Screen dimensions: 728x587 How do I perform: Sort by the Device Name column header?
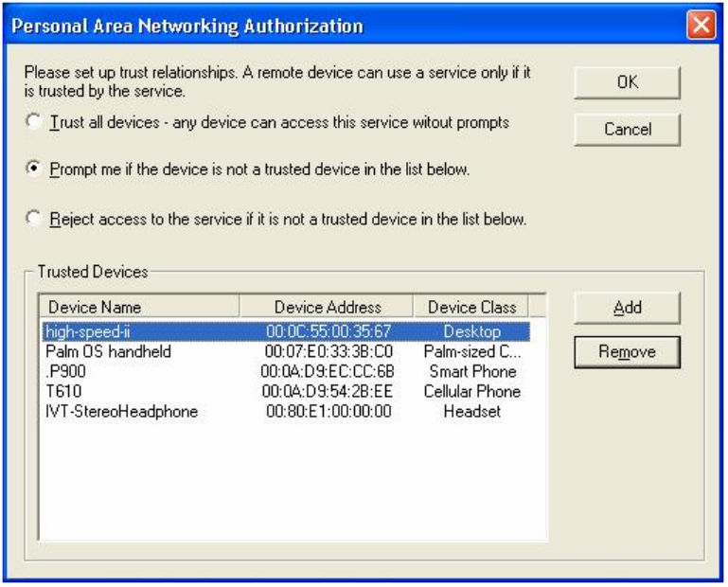pyautogui.click(x=138, y=307)
